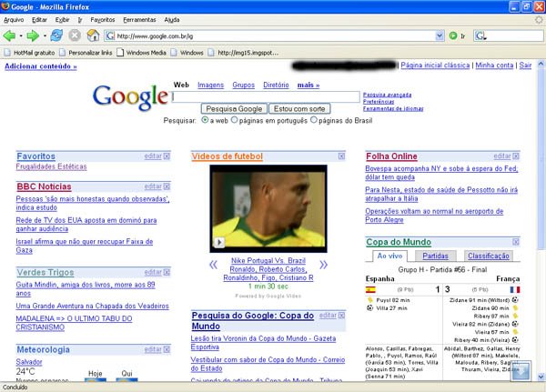Open the Windows bookmark
Viewport: 546px width, 392px height.
tap(187, 53)
